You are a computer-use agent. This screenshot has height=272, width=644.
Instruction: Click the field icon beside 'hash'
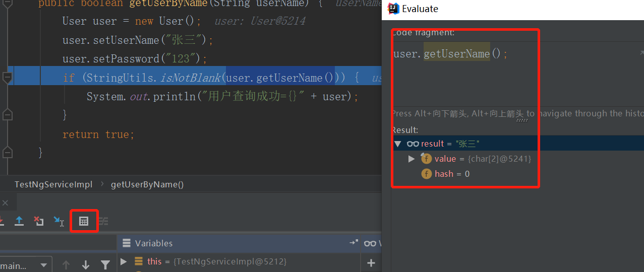pyautogui.click(x=427, y=174)
